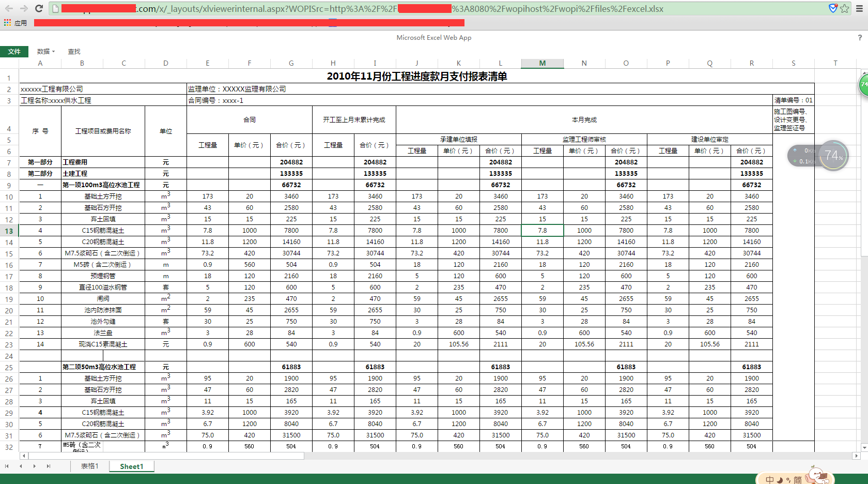Go to first sheet navigation arrow
868x484 pixels.
click(7, 466)
